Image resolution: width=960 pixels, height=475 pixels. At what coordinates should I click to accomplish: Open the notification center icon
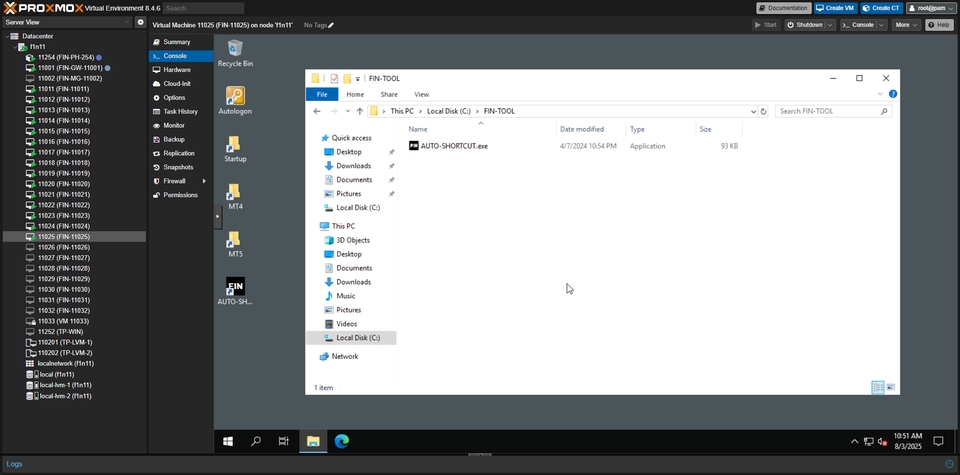937,441
